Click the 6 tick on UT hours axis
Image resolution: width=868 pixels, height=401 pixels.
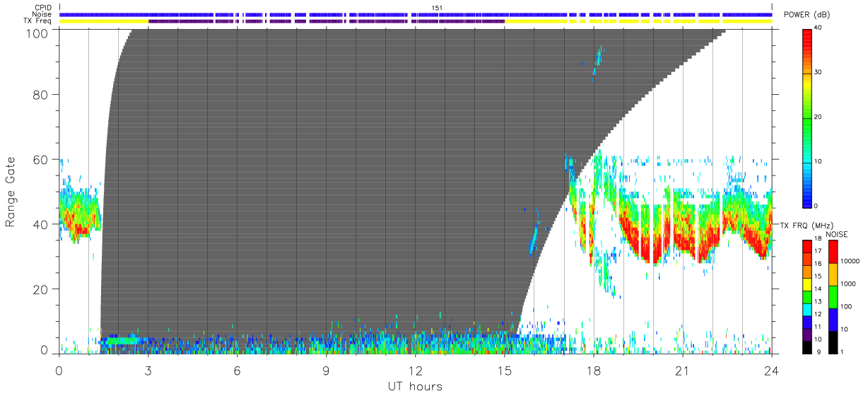point(237,370)
